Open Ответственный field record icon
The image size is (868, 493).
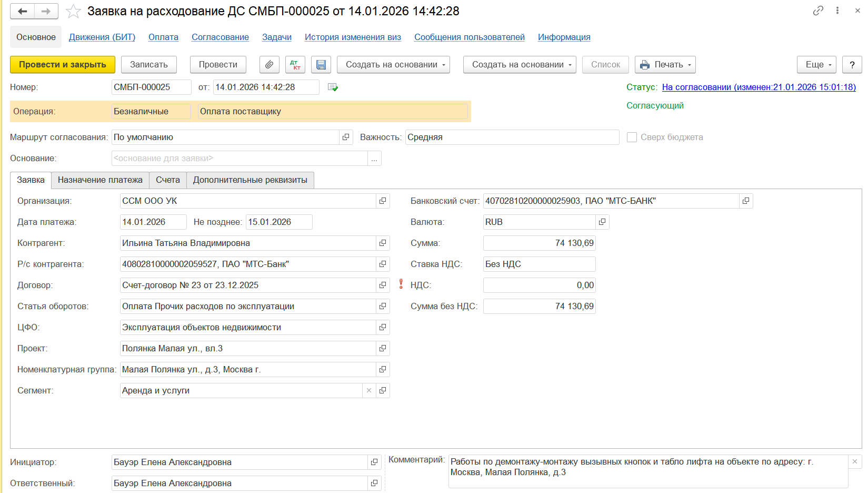pyautogui.click(x=374, y=484)
